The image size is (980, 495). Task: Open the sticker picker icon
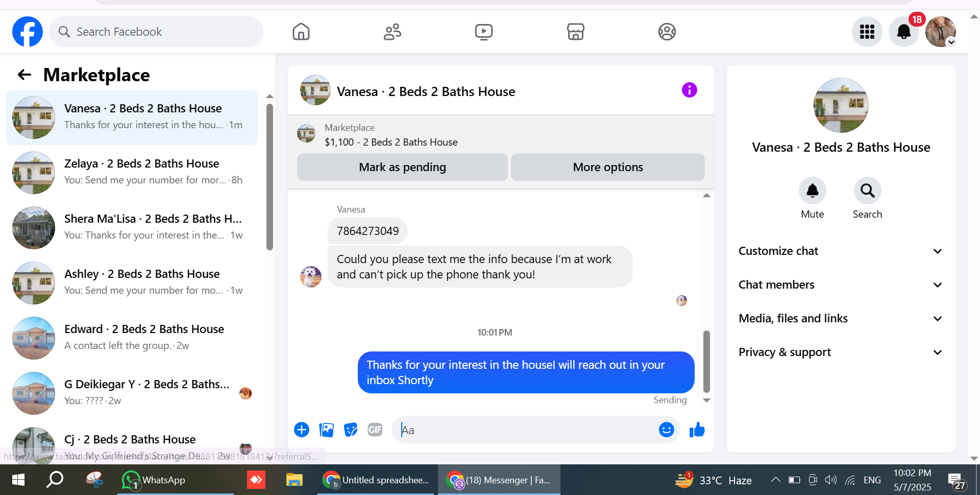[351, 430]
